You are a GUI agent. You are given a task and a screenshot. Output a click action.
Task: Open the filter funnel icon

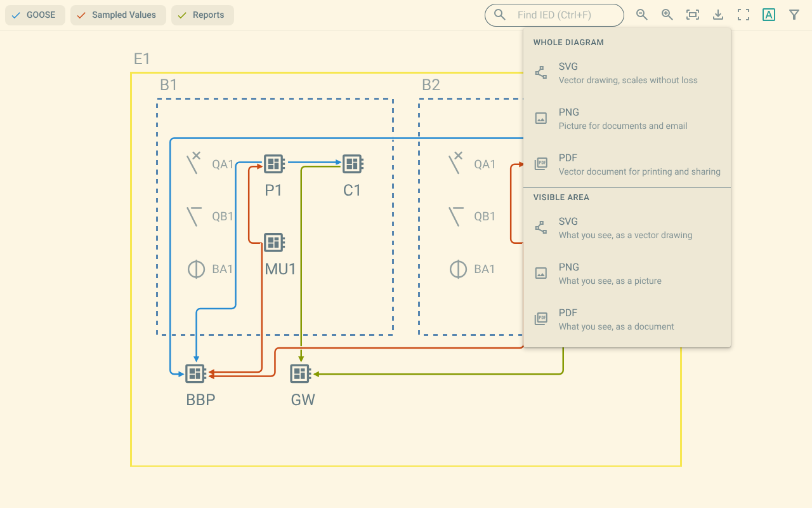point(794,15)
